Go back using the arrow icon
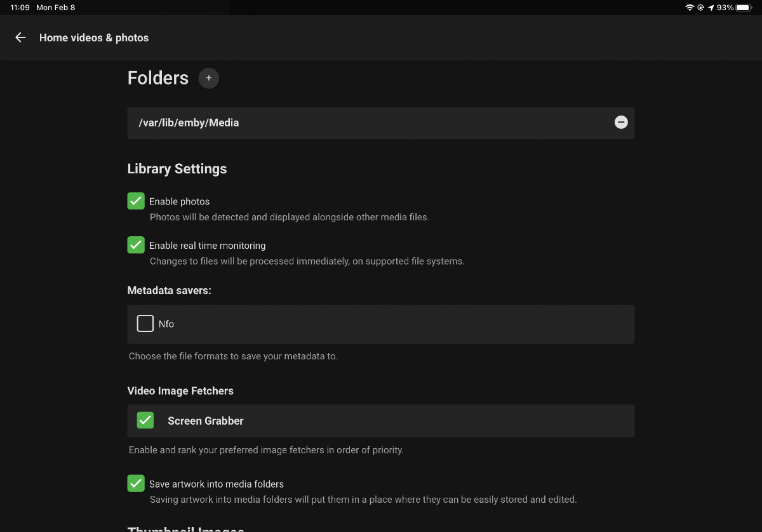Image resolution: width=762 pixels, height=532 pixels. (20, 38)
